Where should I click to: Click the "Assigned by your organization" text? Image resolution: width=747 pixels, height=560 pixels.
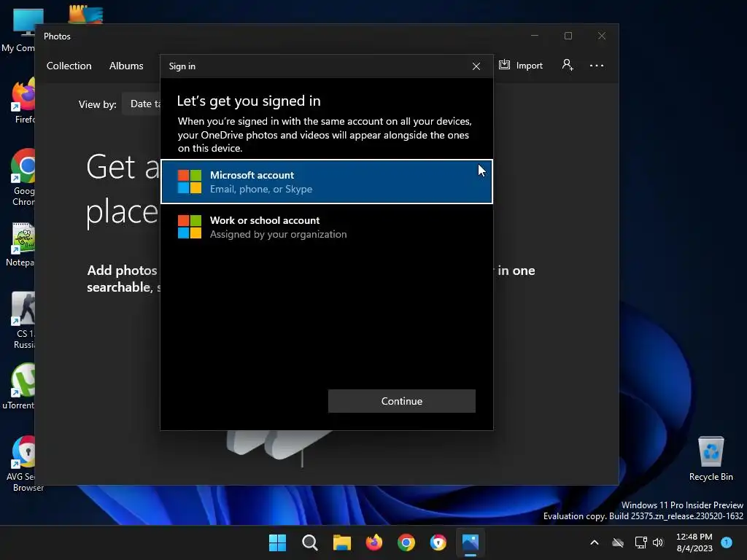[278, 234]
